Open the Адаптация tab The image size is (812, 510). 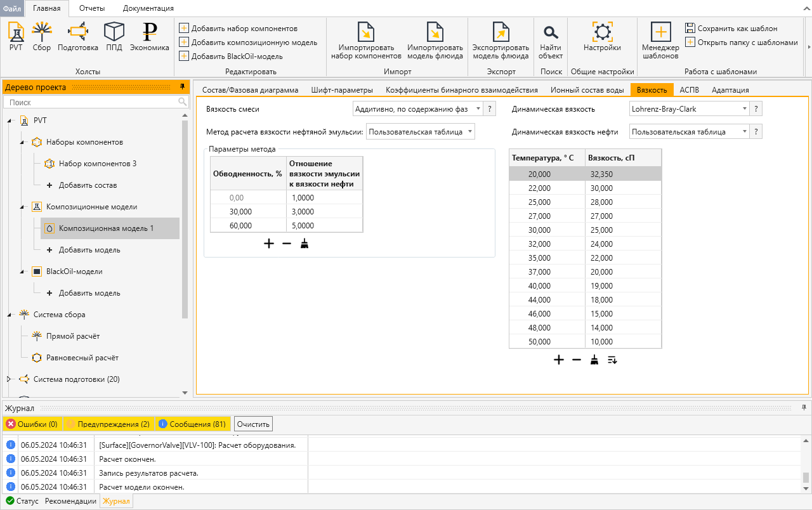730,90
